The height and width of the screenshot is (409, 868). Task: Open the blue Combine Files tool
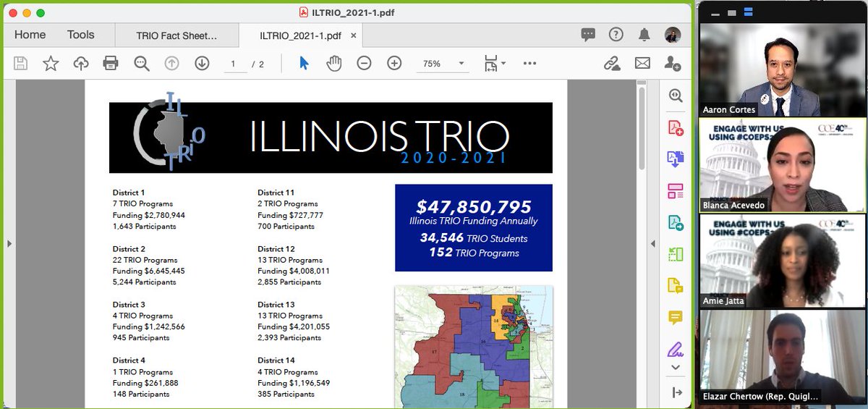click(676, 159)
